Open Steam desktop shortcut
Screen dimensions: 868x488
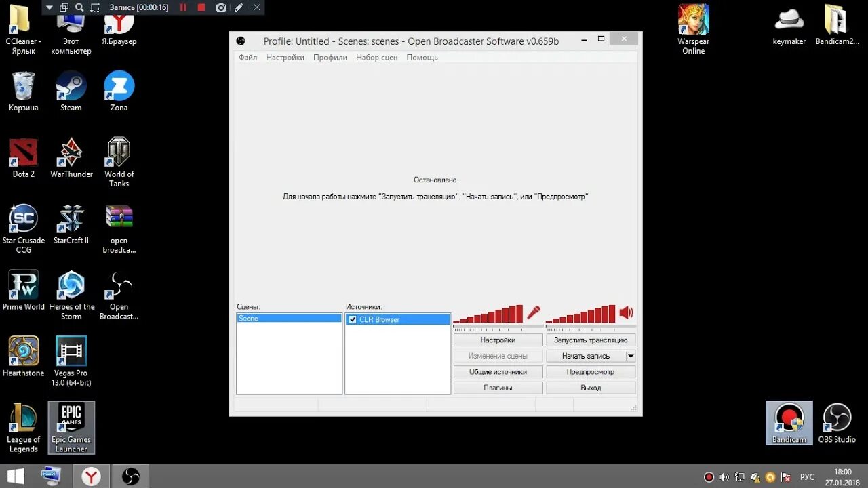[x=71, y=91]
